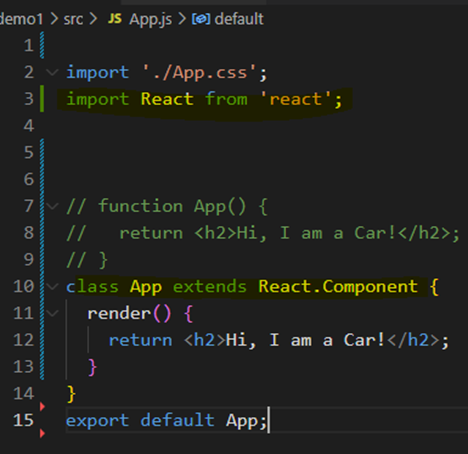Image resolution: width=468 pixels, height=454 pixels.
Task: Click 'React.Component' on line 10
Action: coord(338,287)
